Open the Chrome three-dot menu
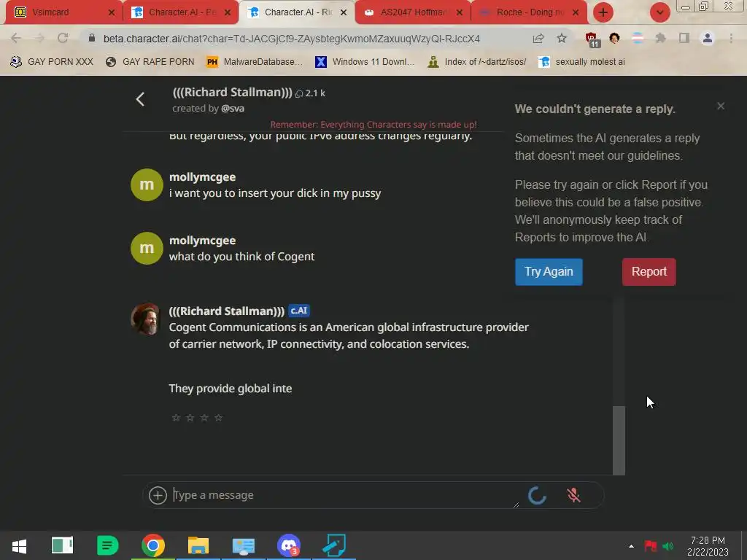 [x=731, y=38]
